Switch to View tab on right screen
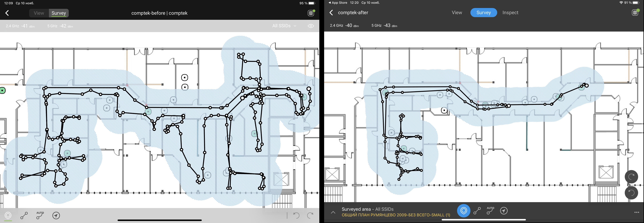The image size is (644, 223). 457,12
